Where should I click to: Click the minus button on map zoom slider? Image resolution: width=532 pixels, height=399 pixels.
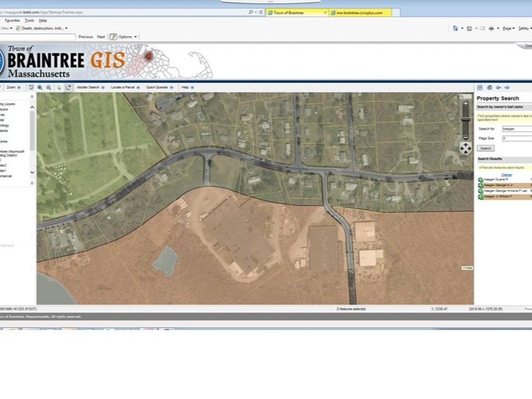(x=465, y=137)
